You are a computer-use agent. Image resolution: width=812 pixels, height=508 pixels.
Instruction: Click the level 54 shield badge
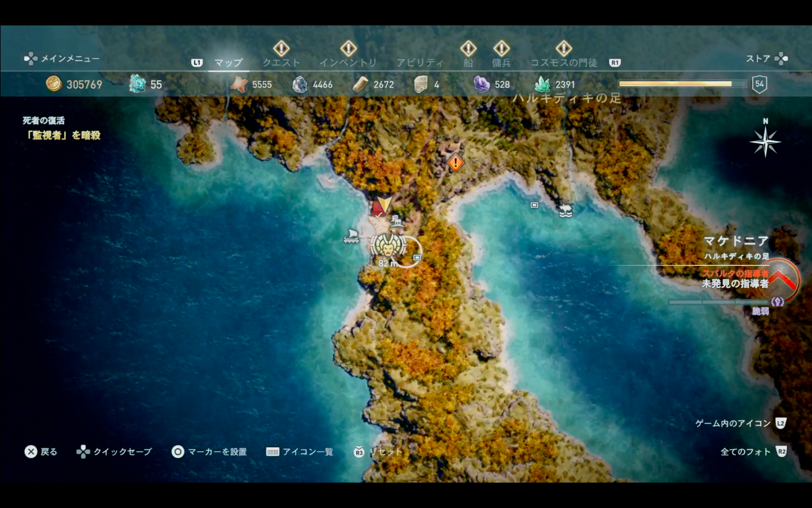(760, 84)
